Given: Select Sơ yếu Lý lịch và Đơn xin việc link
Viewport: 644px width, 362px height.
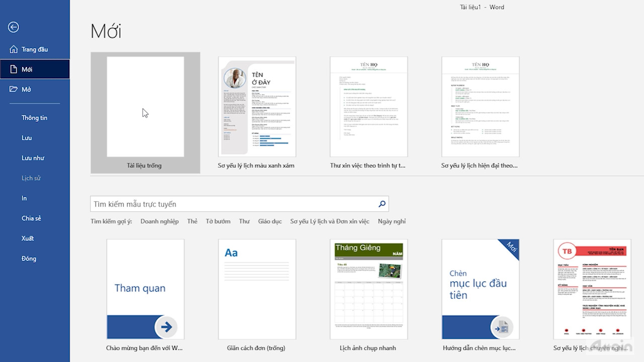Looking at the screenshot, I should click(x=330, y=221).
